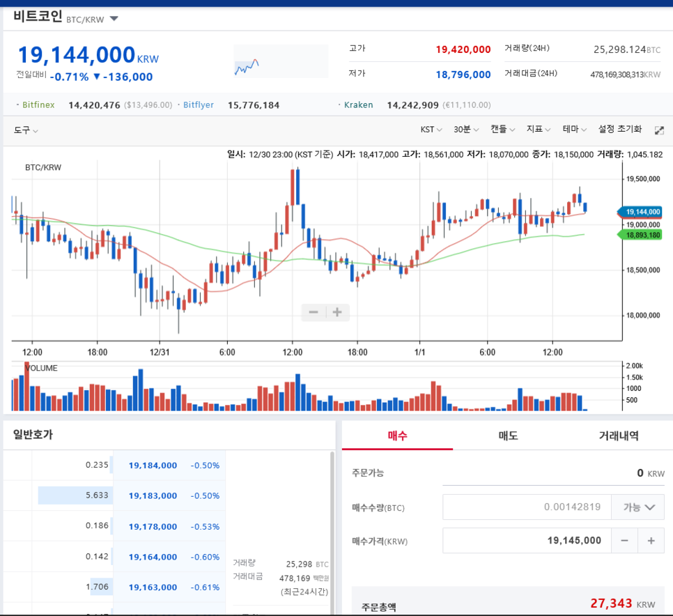The width and height of the screenshot is (673, 616).
Task: Click the 19,144,000 KRW headline price
Action: point(88,55)
